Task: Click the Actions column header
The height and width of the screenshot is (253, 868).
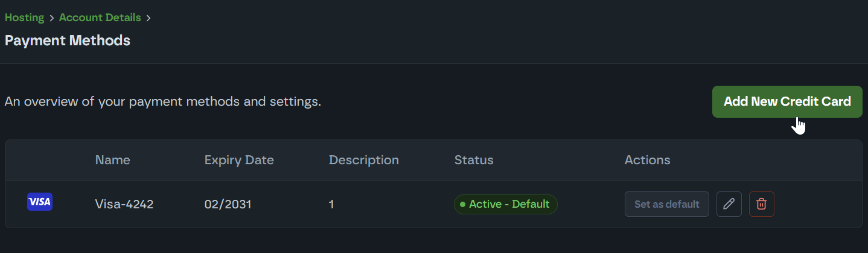Action: [x=647, y=160]
